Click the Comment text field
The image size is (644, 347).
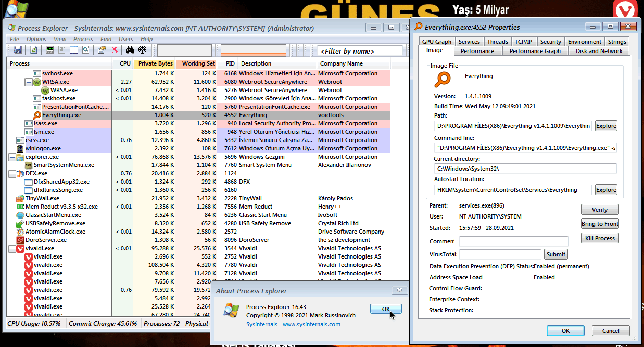click(514, 241)
